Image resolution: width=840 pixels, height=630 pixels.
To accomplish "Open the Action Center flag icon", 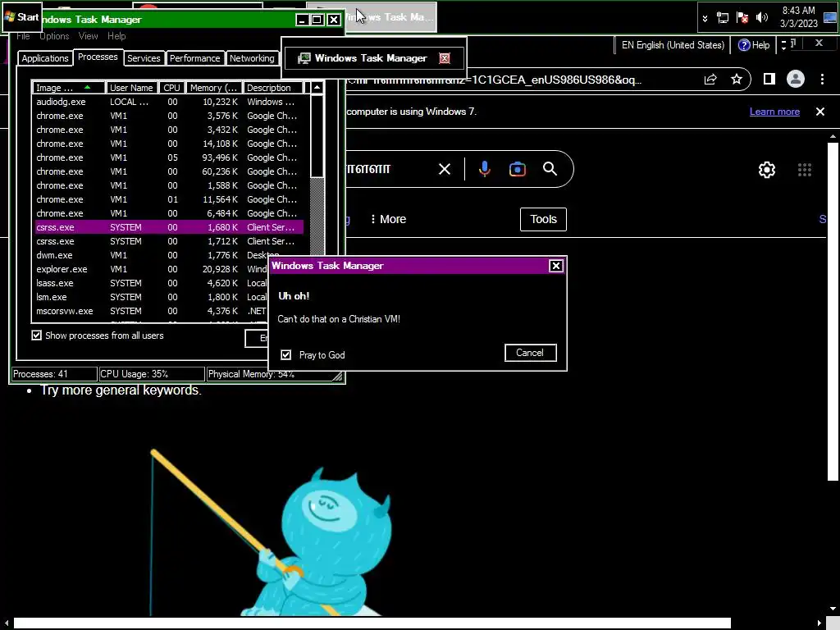I will (742, 18).
